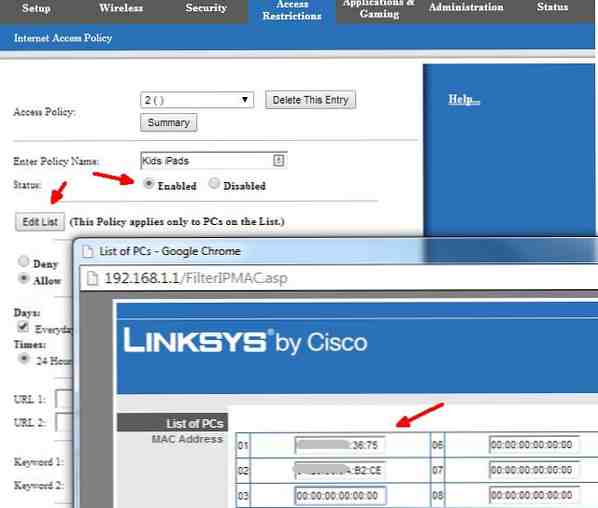598x508 pixels.
Task: Go to the Status tab
Action: 552,7
